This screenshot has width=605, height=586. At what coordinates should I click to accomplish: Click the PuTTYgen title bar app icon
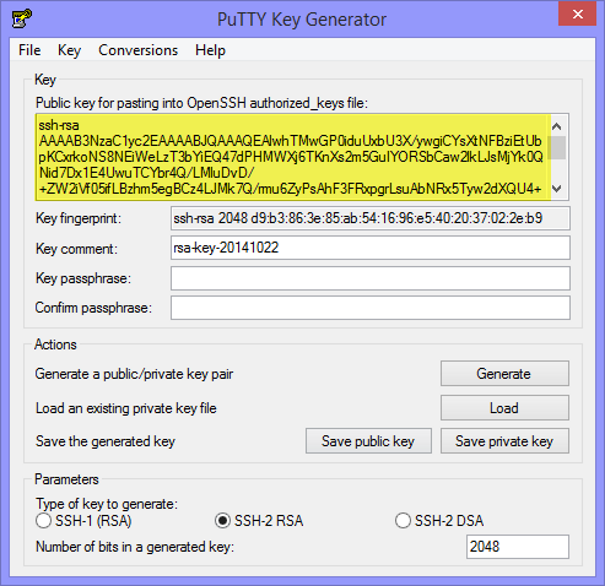coord(22,19)
